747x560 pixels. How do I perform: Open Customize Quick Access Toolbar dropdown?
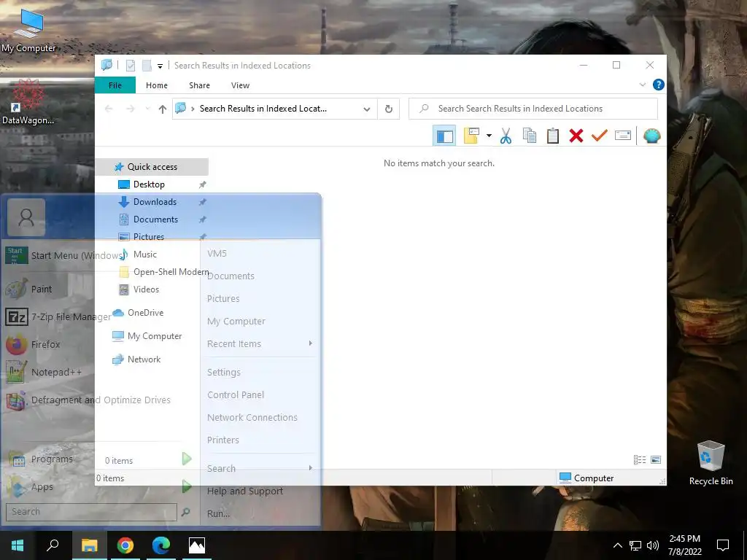click(160, 66)
